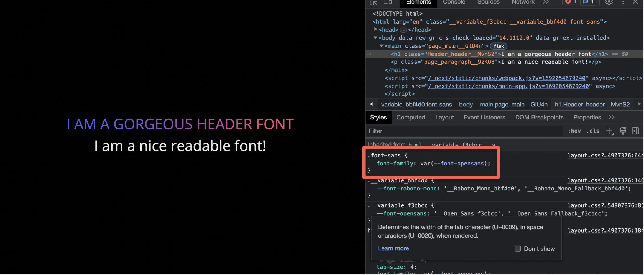Switch to the Network tab
644x275 pixels.
pyautogui.click(x=523, y=2)
